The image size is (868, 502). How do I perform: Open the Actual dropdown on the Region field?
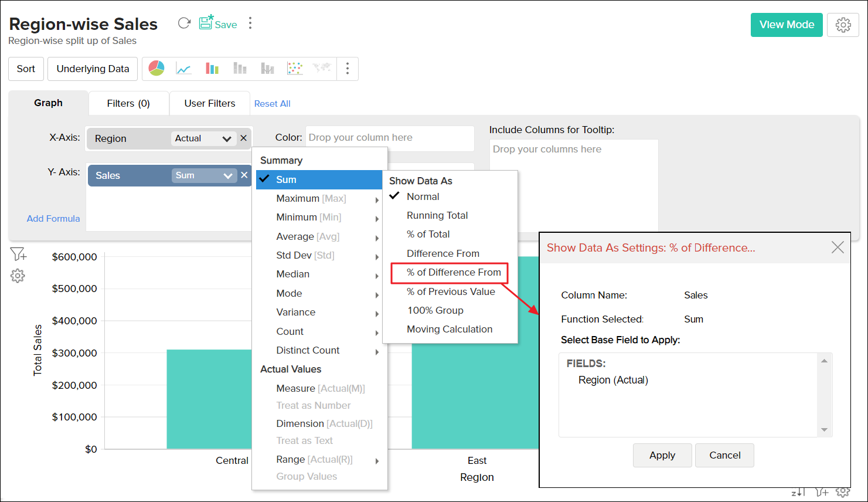click(203, 138)
